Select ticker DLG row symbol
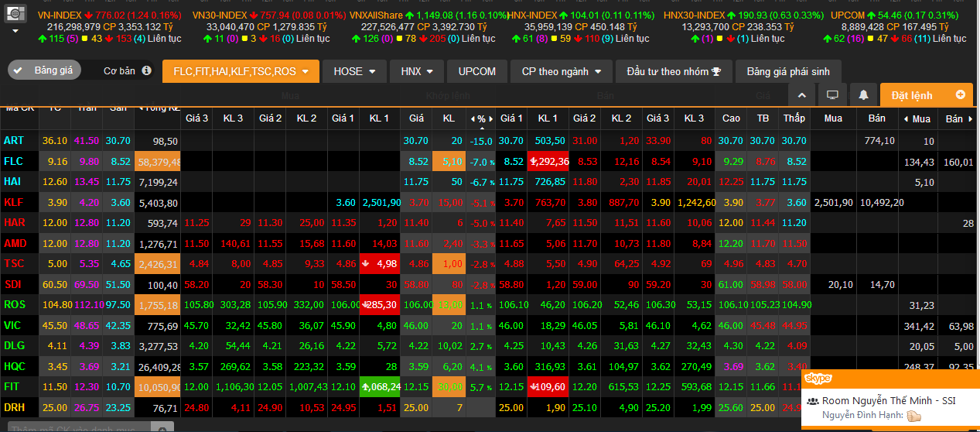The image size is (980, 432). pos(14,345)
